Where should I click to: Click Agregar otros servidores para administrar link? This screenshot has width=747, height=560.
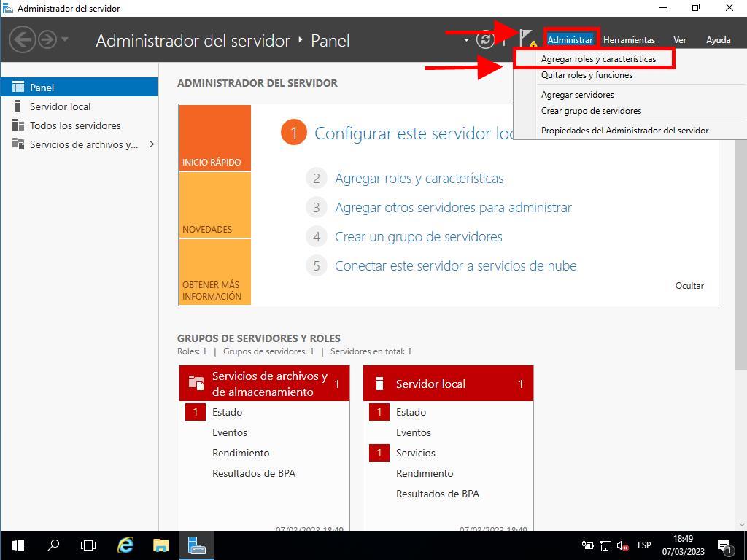(453, 208)
